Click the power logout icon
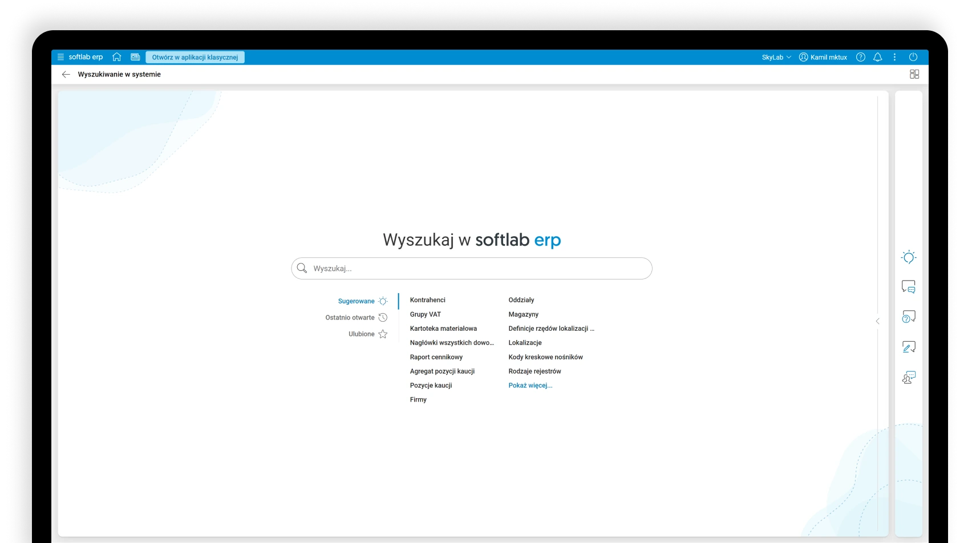This screenshot has height=543, width=980. tap(913, 57)
